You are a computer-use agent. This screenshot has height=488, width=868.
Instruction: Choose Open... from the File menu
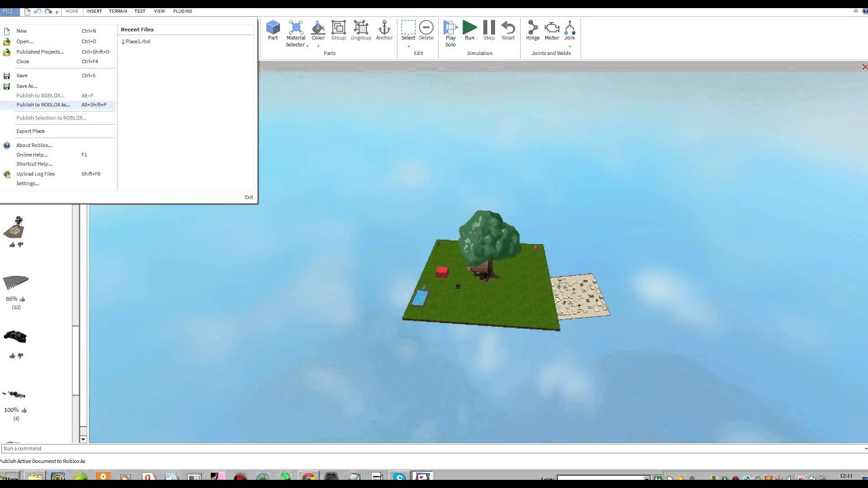pyautogui.click(x=58, y=41)
